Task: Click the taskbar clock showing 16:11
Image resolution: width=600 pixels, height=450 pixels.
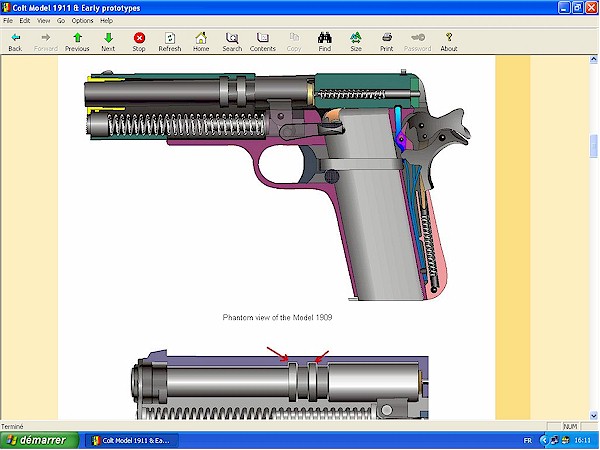Action: pos(582,441)
